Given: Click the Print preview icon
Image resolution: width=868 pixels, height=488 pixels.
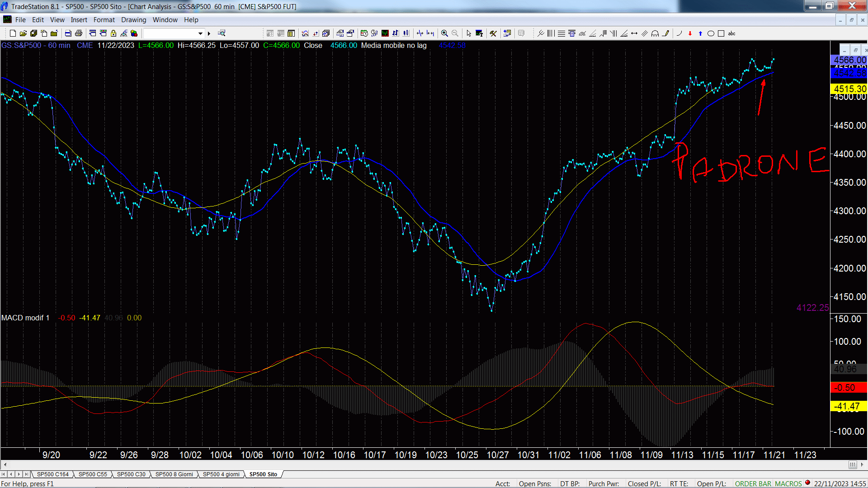Looking at the screenshot, I should [68, 33].
